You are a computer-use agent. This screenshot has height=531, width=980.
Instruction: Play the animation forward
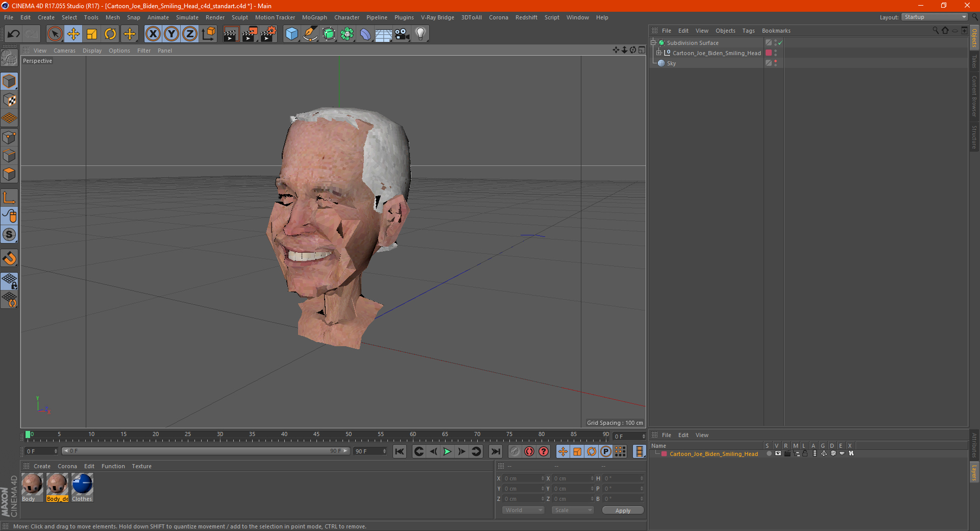coord(447,451)
